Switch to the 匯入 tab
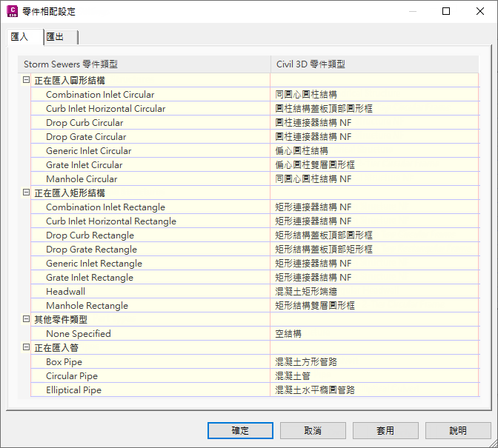498x448 pixels. [24, 37]
